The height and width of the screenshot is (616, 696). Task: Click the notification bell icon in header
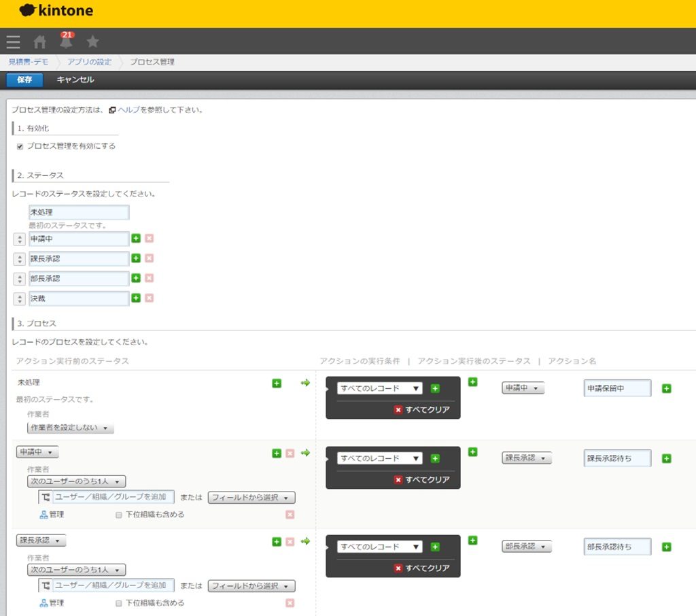(66, 41)
